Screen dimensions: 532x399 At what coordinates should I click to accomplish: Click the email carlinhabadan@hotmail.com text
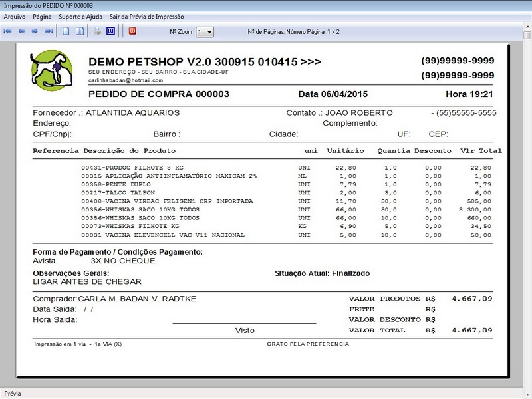coord(125,80)
